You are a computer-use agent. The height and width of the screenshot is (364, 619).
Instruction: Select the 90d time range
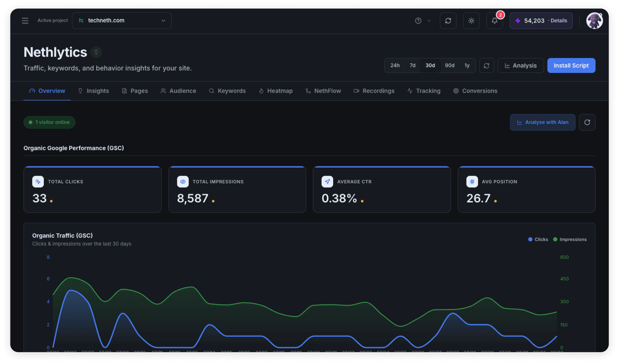(x=450, y=66)
